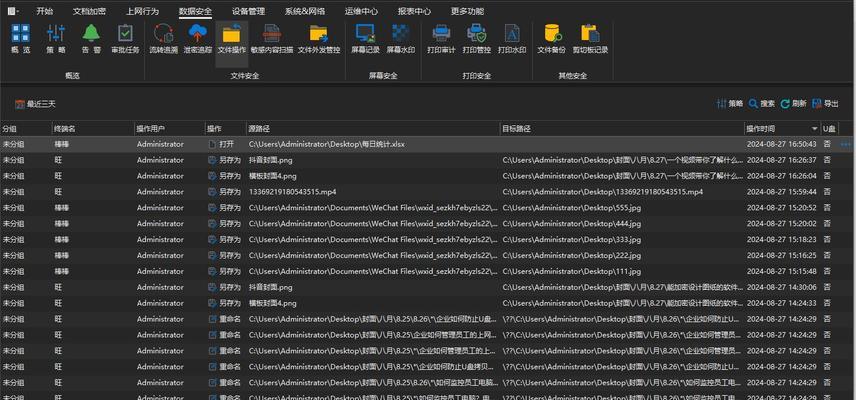Screen dimensions: 856x400
Task: Select the 13369219180543515.mp4 source path cell
Action: [293, 192]
